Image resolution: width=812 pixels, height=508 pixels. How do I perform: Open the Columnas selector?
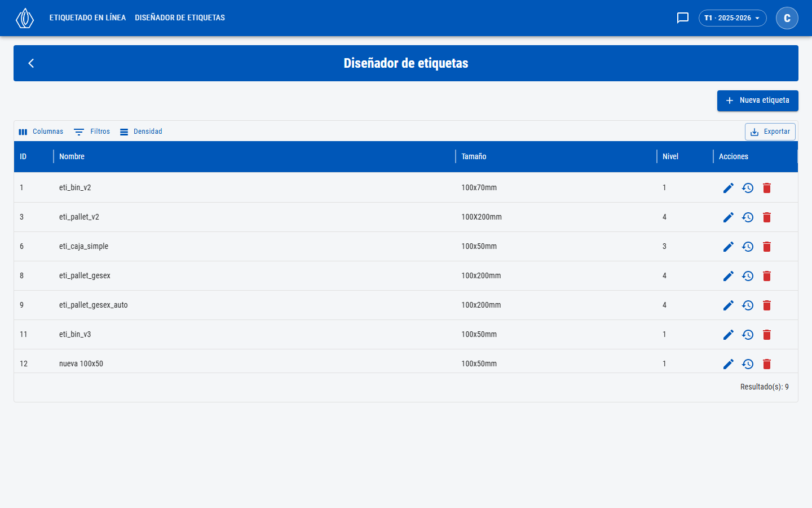click(41, 132)
